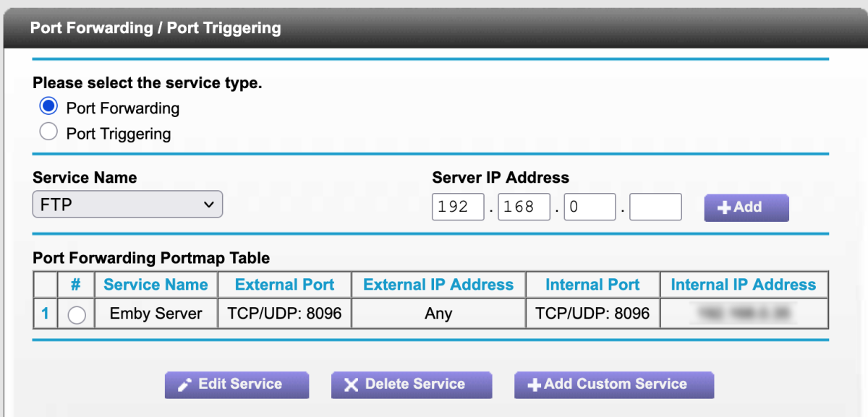Image resolution: width=868 pixels, height=417 pixels.
Task: Click the Port Forwarding / Port Triggering title bar
Action: [x=155, y=27]
